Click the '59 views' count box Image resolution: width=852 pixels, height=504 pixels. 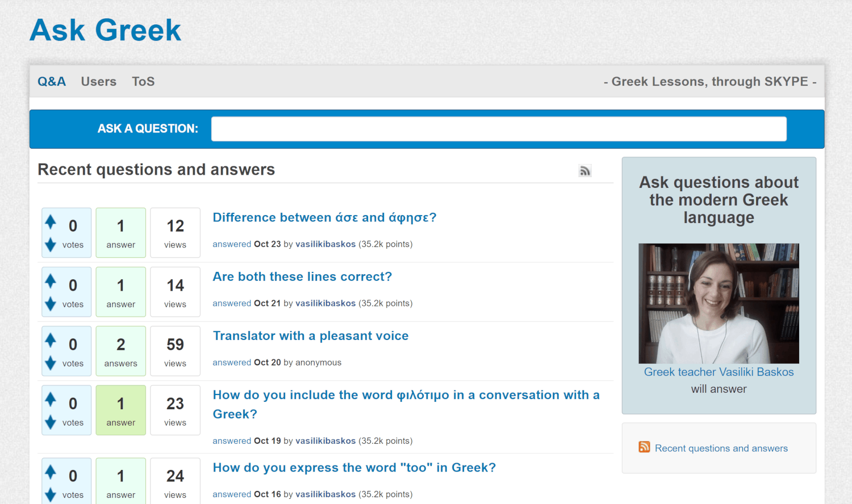click(176, 351)
